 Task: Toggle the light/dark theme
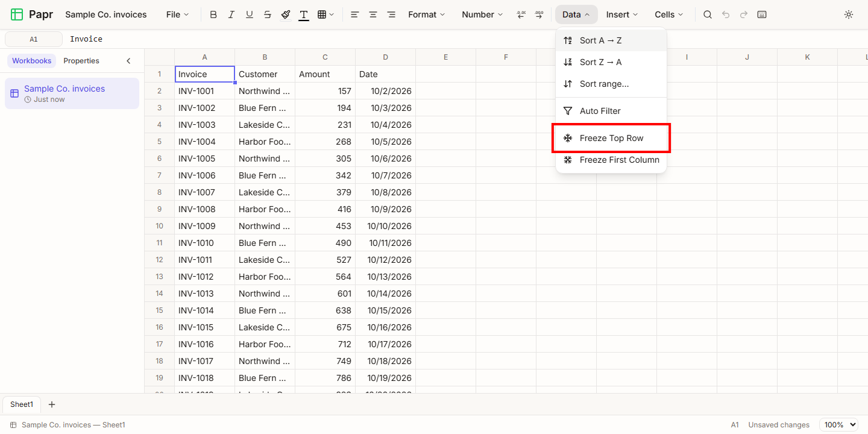[x=849, y=14]
